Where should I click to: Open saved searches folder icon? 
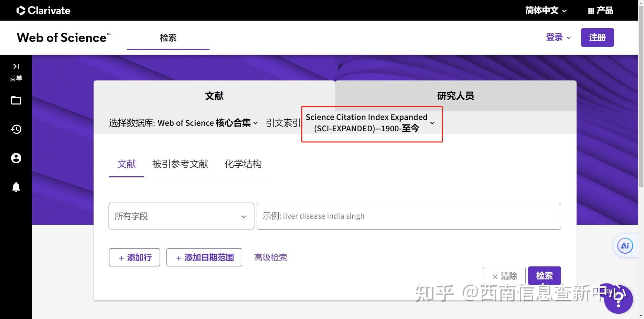click(15, 100)
